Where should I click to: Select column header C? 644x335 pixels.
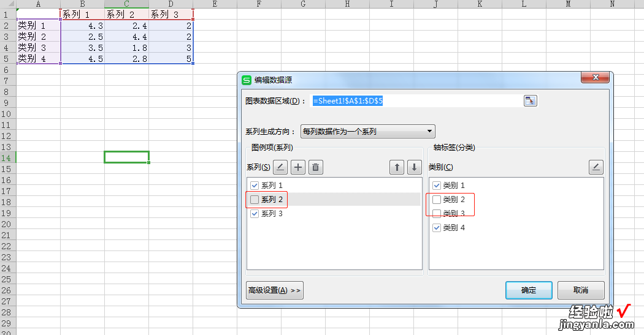(x=126, y=4)
